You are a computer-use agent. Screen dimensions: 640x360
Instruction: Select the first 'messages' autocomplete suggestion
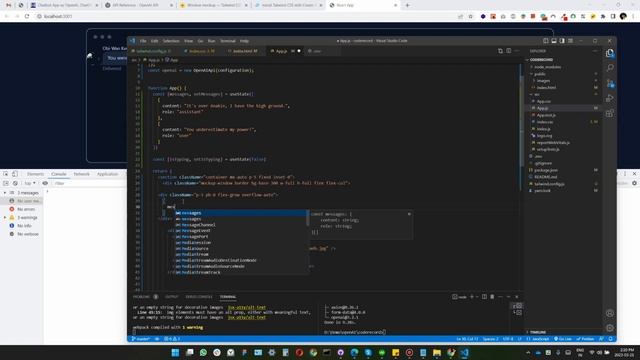(241, 213)
